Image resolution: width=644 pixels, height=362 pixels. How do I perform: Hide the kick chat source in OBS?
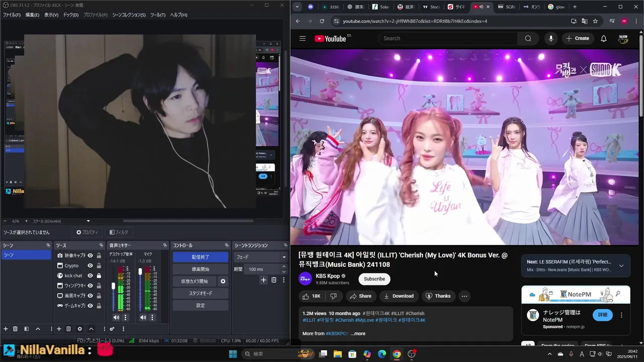pos(91,276)
